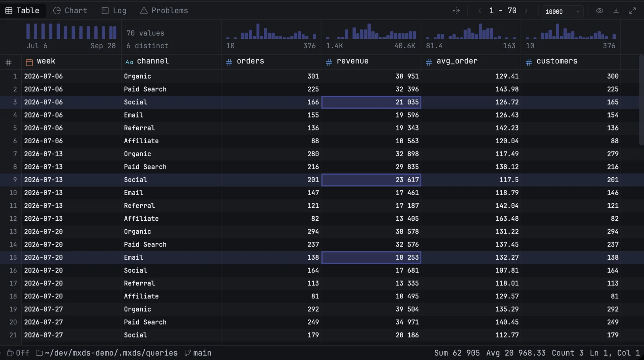Click the customers distribution histogram
The height and width of the screenshot is (360, 644).
(571, 31)
